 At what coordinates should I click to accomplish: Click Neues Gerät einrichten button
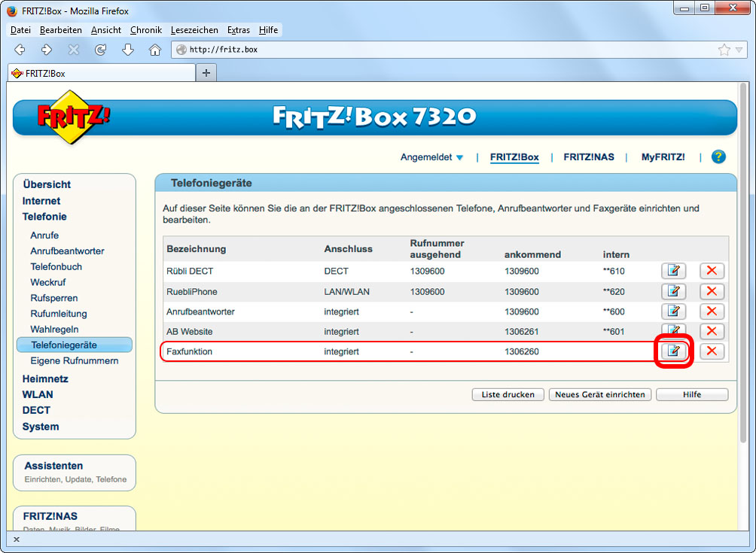tap(600, 394)
